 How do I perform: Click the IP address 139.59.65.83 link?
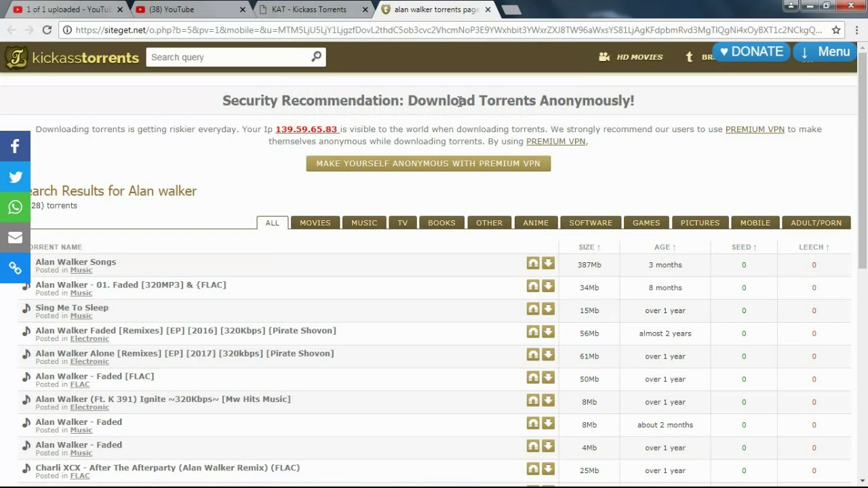pos(307,129)
